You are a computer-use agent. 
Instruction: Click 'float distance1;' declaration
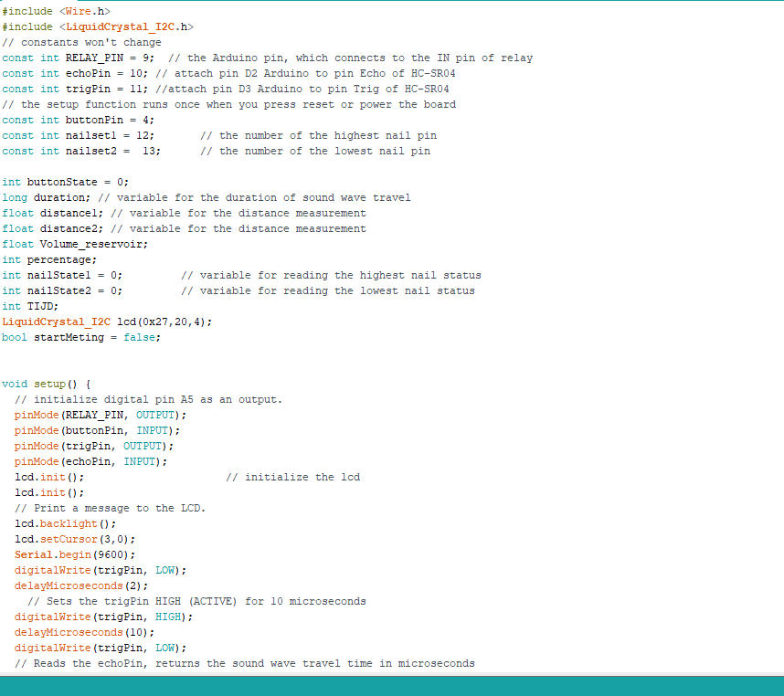coord(52,213)
